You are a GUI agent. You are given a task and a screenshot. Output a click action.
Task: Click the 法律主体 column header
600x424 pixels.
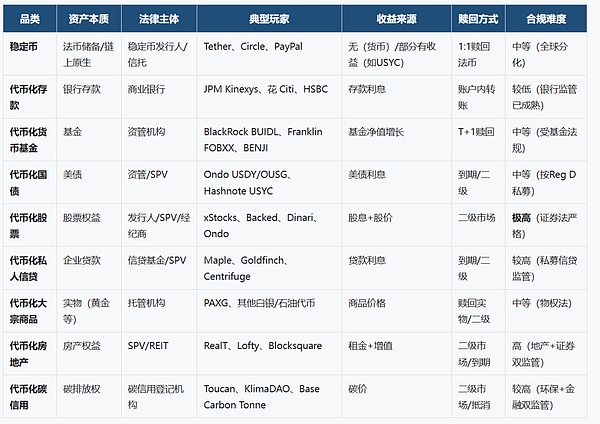click(x=159, y=18)
